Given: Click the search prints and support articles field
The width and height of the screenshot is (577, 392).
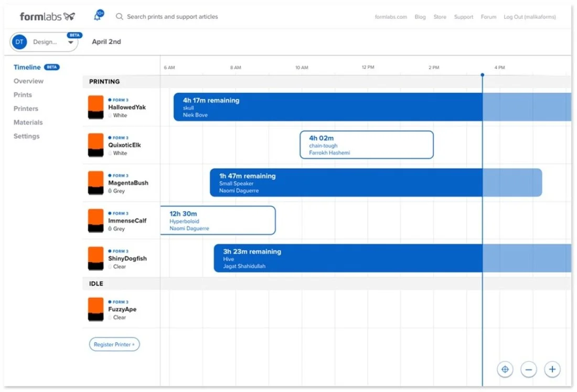Looking at the screenshot, I should (x=172, y=17).
